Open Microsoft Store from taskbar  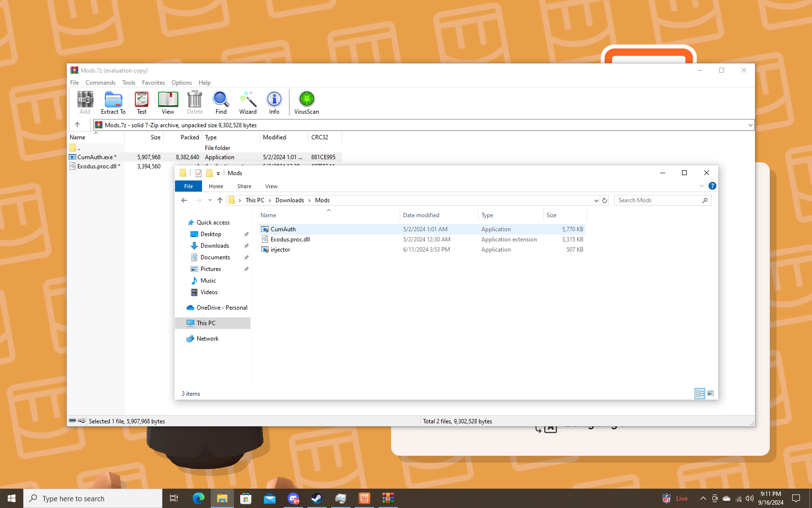coord(246,498)
